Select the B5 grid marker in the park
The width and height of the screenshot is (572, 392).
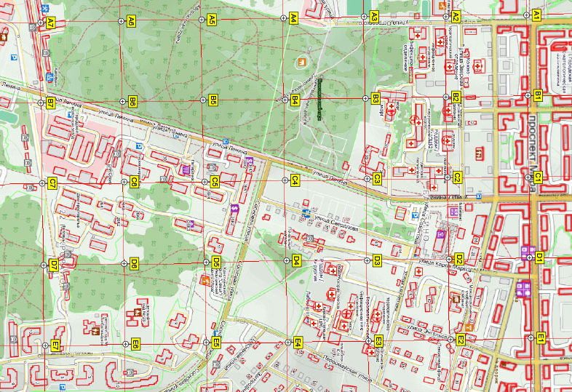[214, 99]
